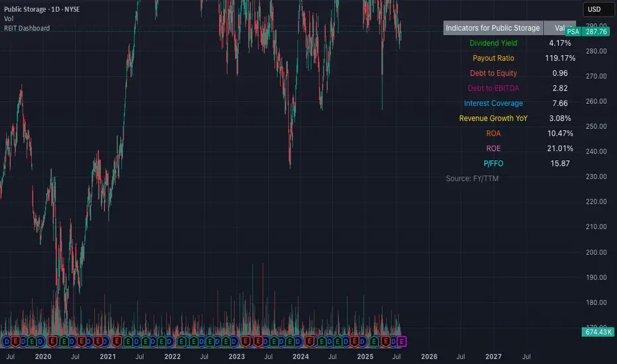Click the 21.01% ROE value
Image resolution: width=617 pixels, height=364 pixels.
click(x=559, y=148)
